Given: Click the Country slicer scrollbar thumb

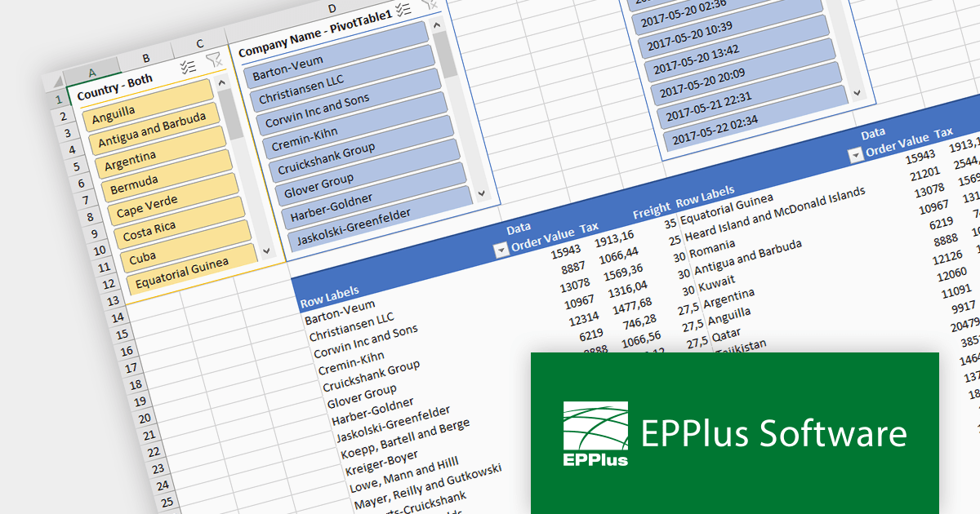Looking at the screenshot, I should (x=229, y=113).
